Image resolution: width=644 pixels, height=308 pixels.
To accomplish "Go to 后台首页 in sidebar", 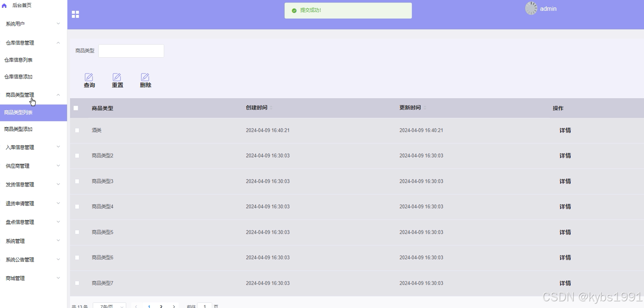I will (x=22, y=5).
